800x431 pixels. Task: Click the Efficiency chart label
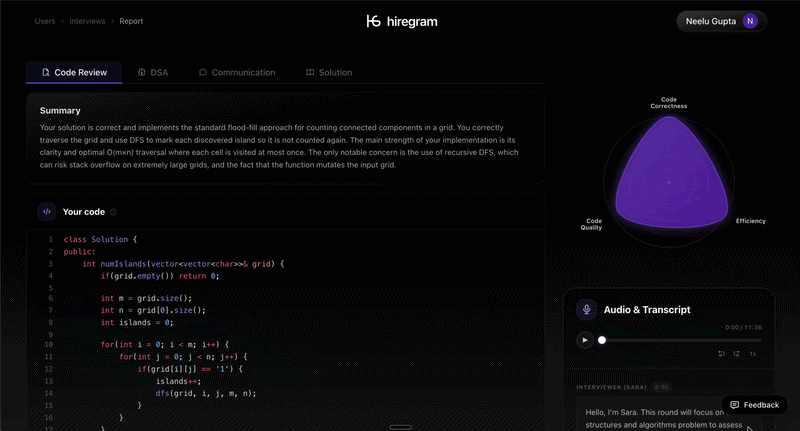pos(751,221)
